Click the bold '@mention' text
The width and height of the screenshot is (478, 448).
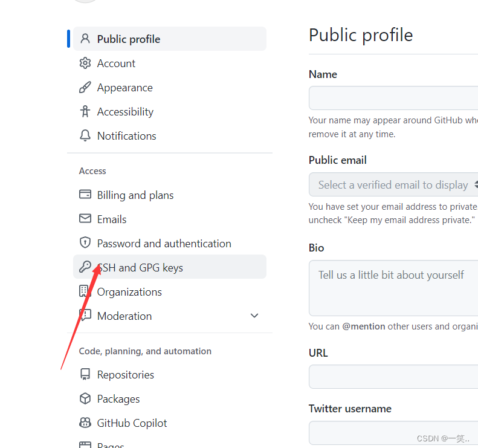tap(363, 326)
